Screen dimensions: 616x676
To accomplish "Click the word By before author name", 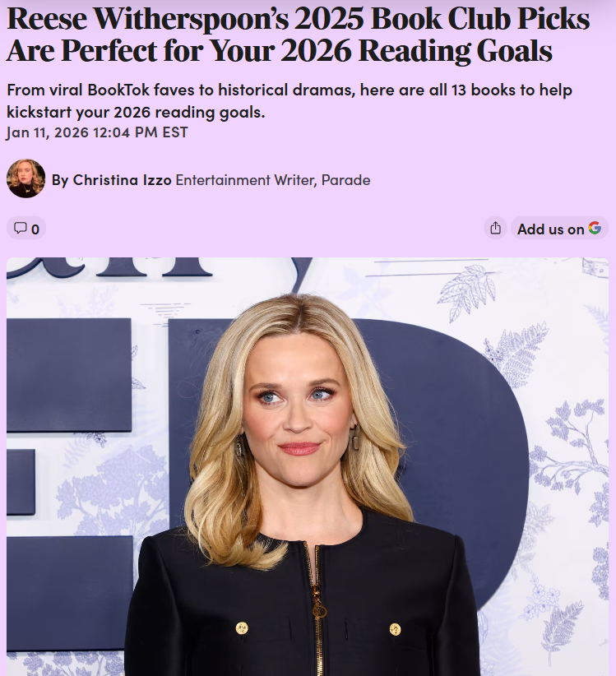I will coord(60,180).
